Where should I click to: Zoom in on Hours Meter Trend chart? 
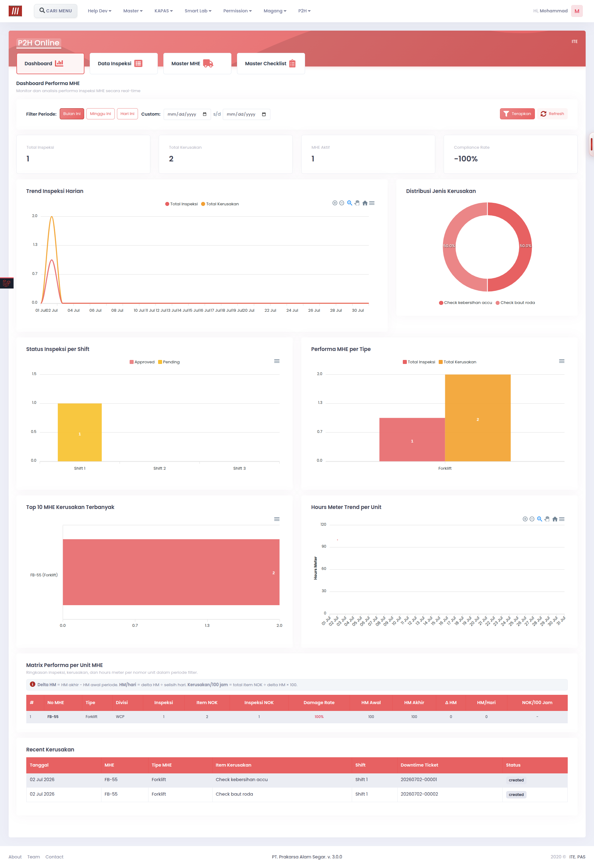click(525, 519)
